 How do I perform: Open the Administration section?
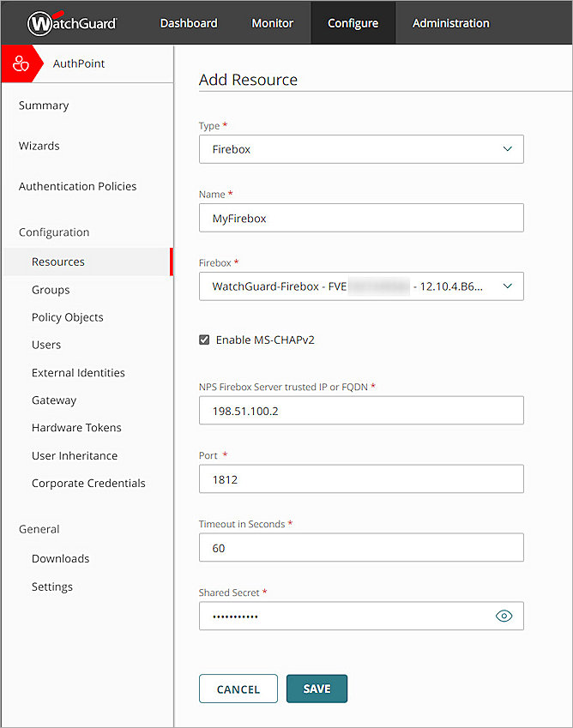450,23
